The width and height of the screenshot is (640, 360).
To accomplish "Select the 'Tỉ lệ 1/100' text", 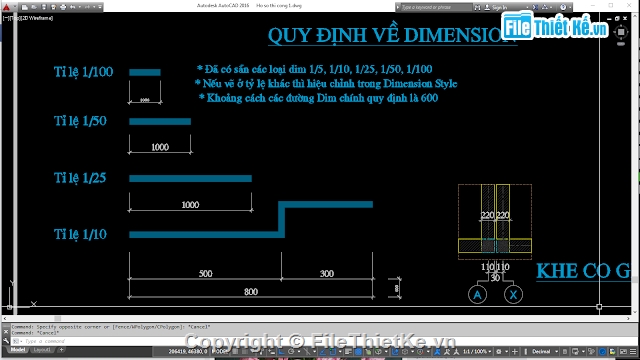I will pyautogui.click(x=83, y=72).
